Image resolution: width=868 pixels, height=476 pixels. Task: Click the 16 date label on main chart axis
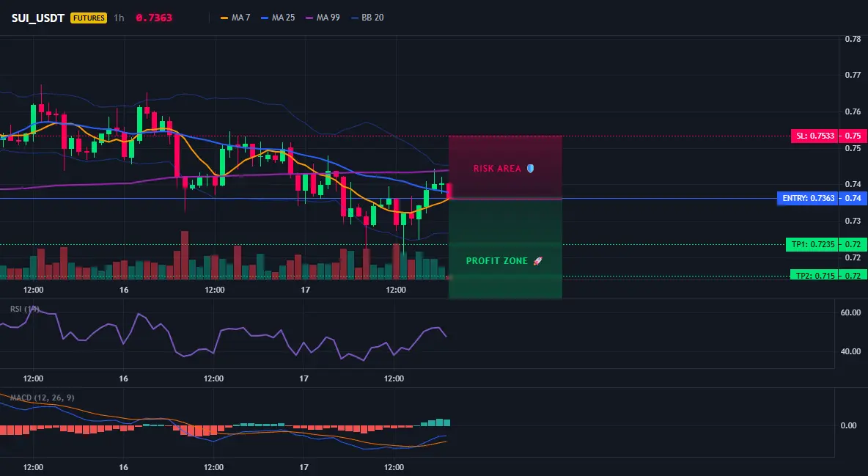(124, 290)
